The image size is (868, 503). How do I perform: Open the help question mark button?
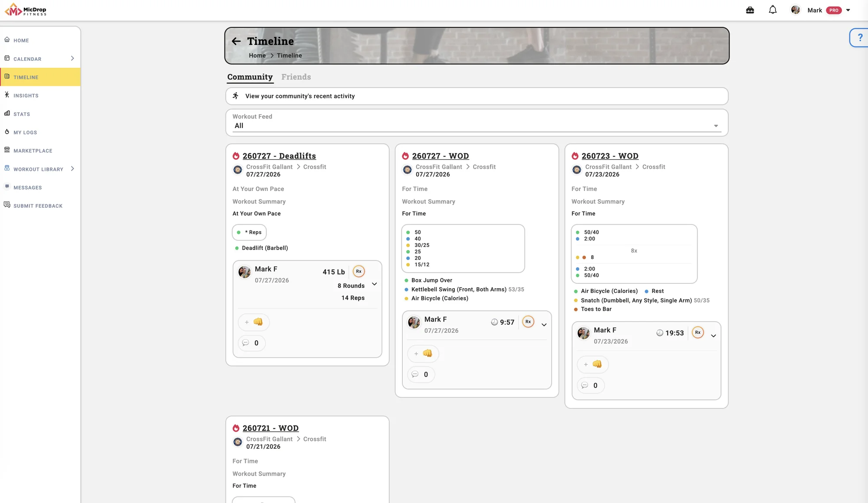pyautogui.click(x=860, y=38)
